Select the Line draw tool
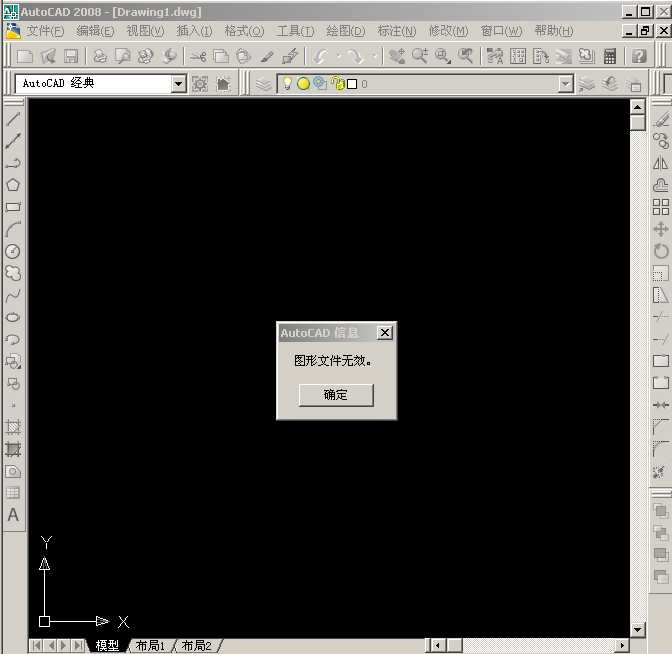Image resolution: width=672 pixels, height=654 pixels. click(x=13, y=119)
